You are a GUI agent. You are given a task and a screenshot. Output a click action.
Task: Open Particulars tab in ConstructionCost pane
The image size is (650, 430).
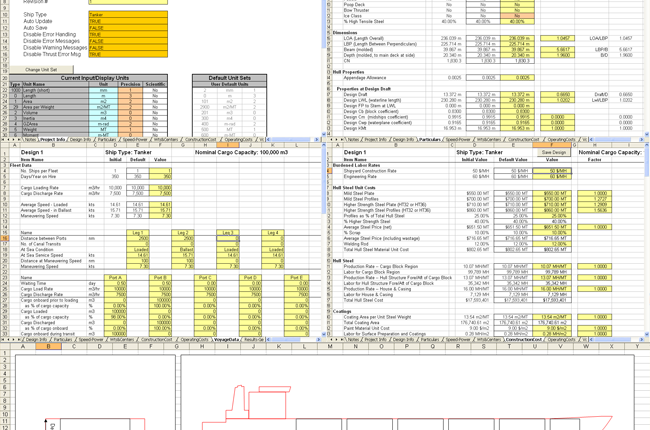tap(429, 339)
